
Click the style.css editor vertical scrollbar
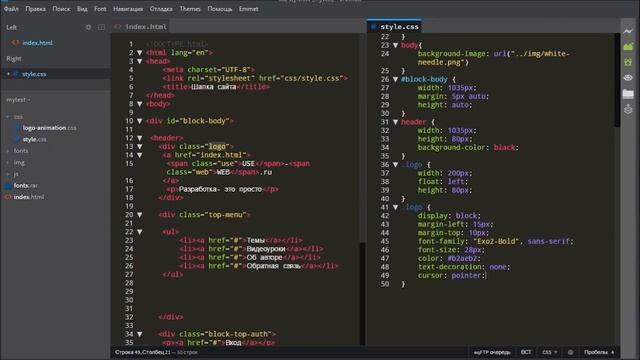(x=617, y=80)
